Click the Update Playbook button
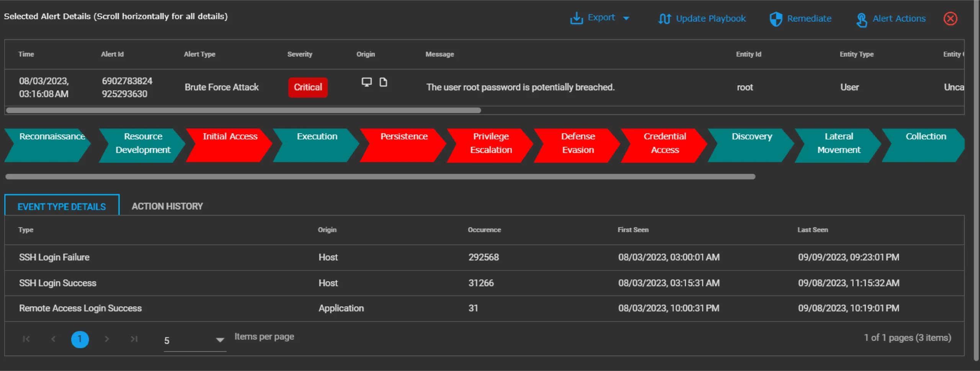 click(702, 18)
